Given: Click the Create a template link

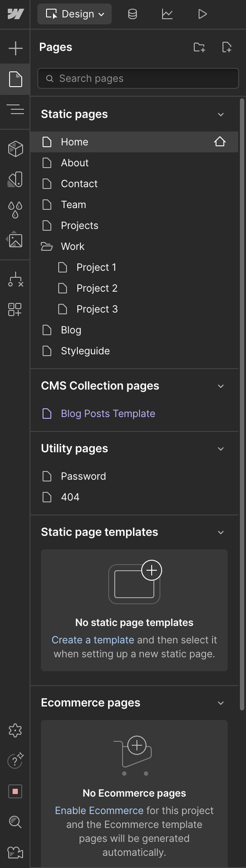Looking at the screenshot, I should (93, 640).
